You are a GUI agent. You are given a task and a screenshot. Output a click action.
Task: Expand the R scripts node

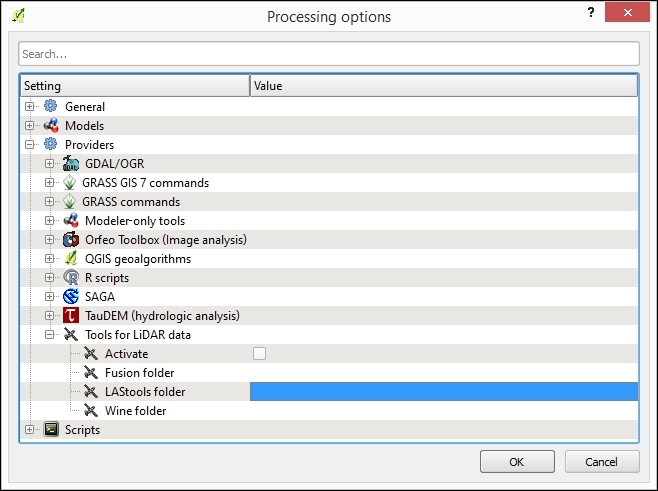coord(50,277)
